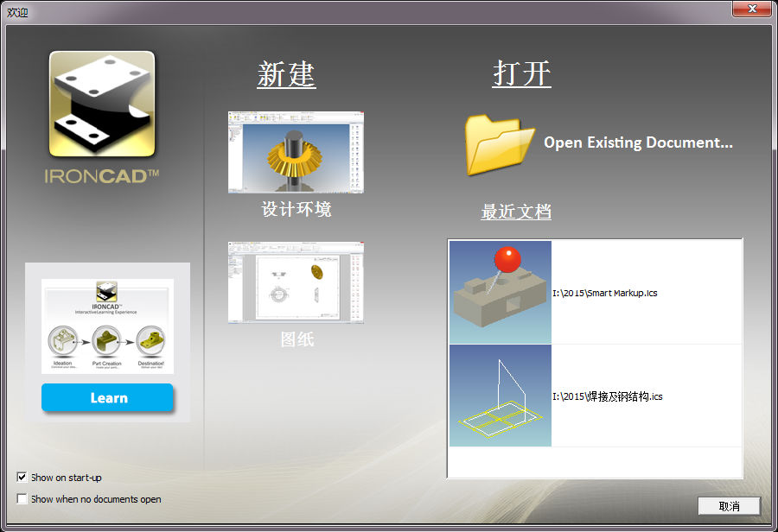Open Smart Markup.ics recent file thumbnail
The width and height of the screenshot is (778, 532).
click(x=501, y=292)
